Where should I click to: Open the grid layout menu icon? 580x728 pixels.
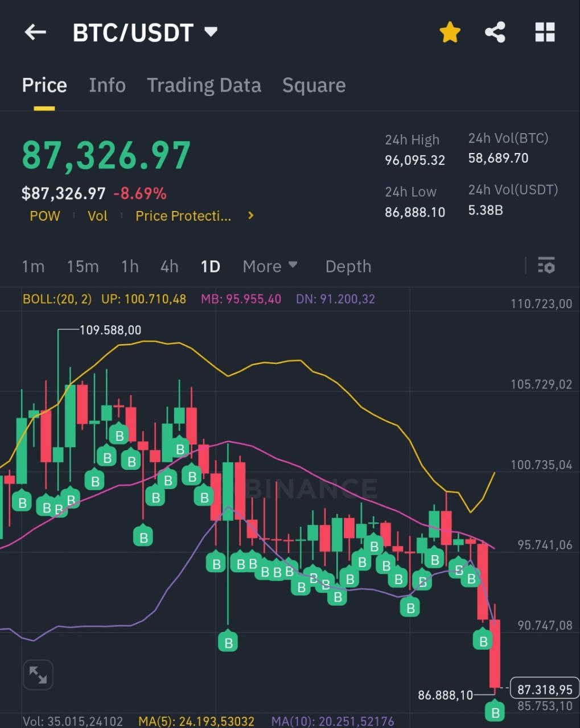545,32
